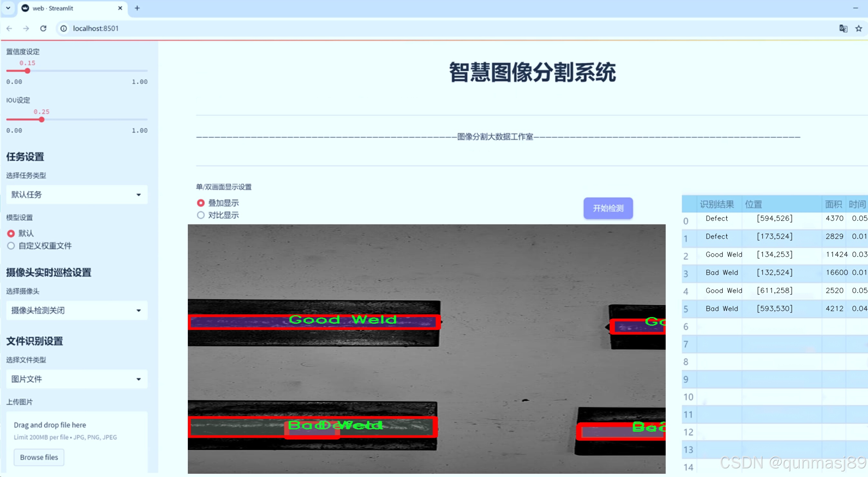The height and width of the screenshot is (477, 868).
Task: Expand the 图片文件 file type dropdown
Action: [77, 379]
